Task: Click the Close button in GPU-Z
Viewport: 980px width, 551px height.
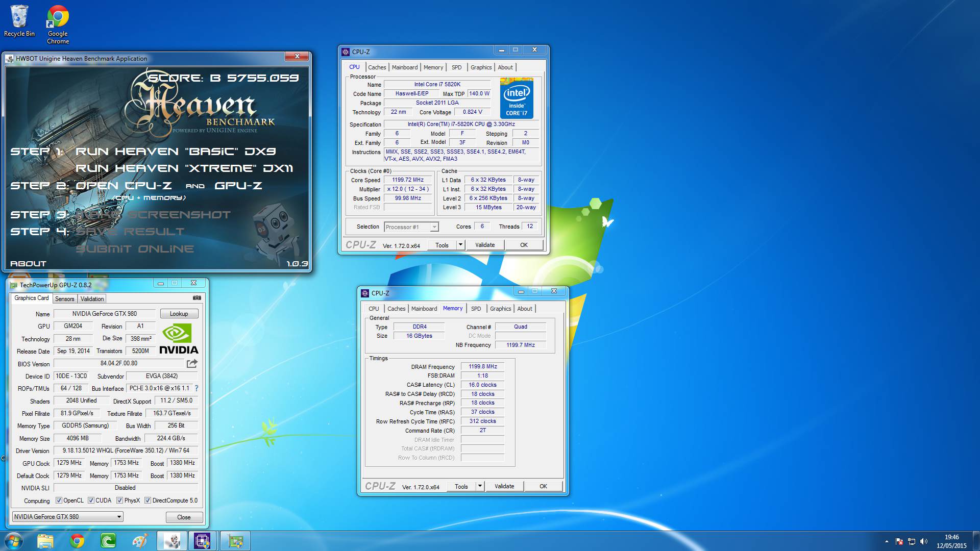Action: (184, 517)
